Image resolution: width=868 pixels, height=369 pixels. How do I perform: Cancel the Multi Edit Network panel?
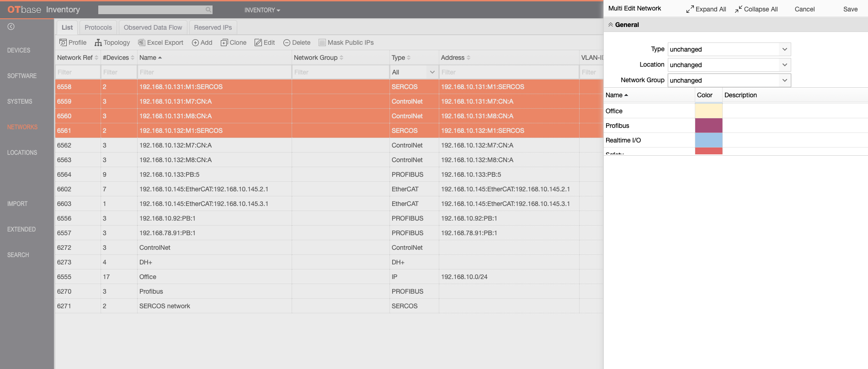pyautogui.click(x=804, y=9)
